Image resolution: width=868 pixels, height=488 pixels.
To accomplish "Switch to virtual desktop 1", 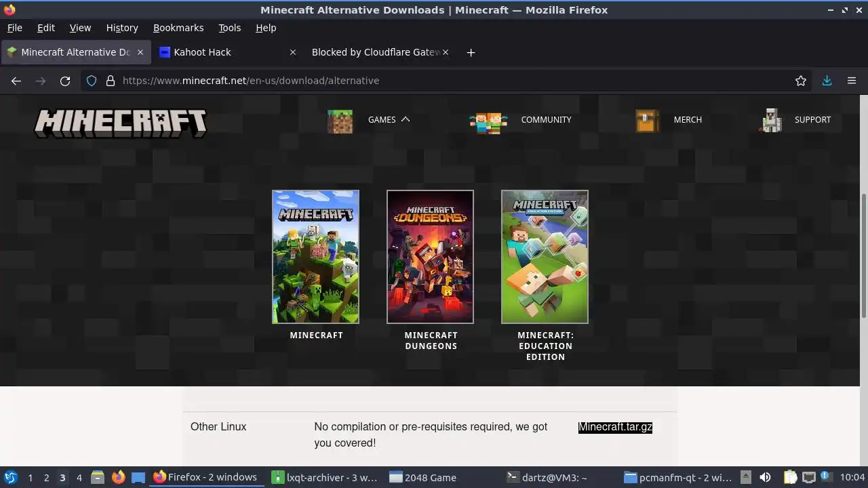I will pos(30,477).
